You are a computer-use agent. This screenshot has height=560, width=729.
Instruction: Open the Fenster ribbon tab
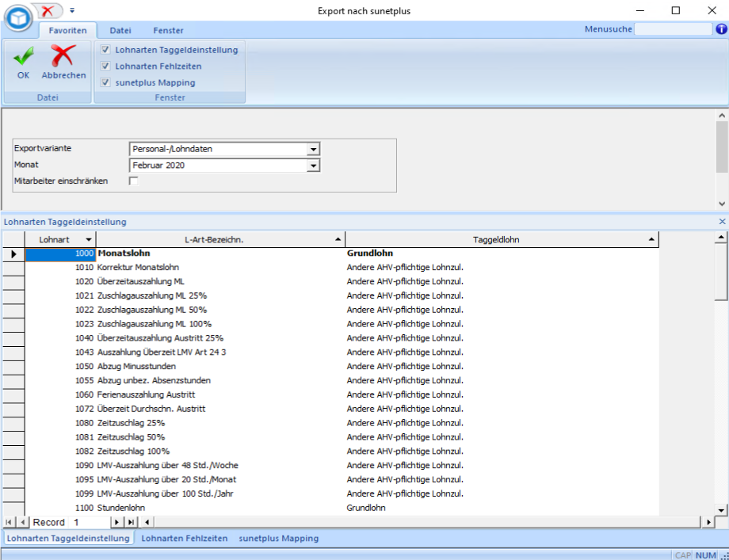(168, 30)
